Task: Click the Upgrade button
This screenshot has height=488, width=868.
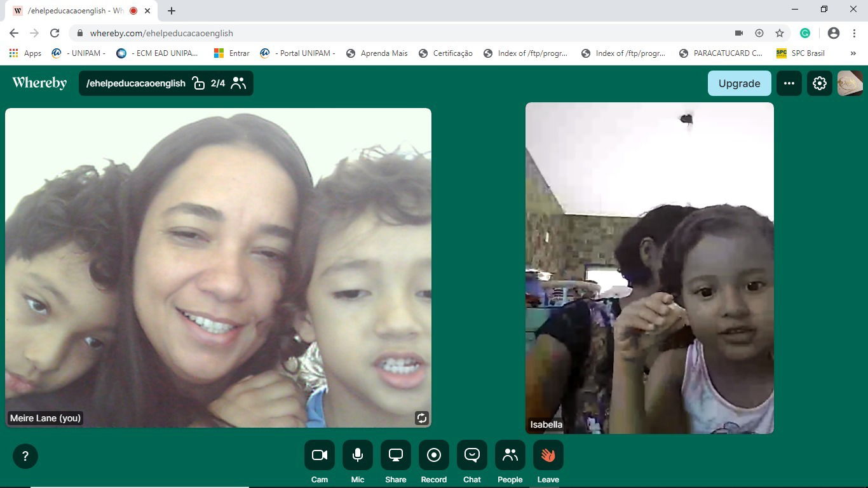Action: coord(739,83)
